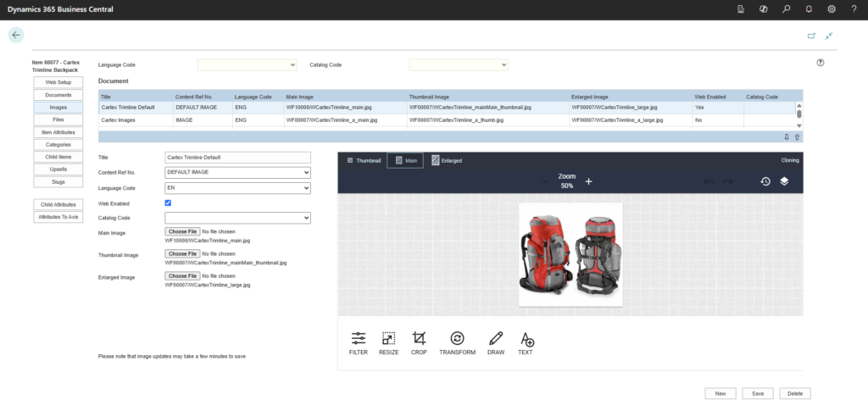Select the Crop tool
This screenshot has height=411, width=868.
[x=418, y=342]
